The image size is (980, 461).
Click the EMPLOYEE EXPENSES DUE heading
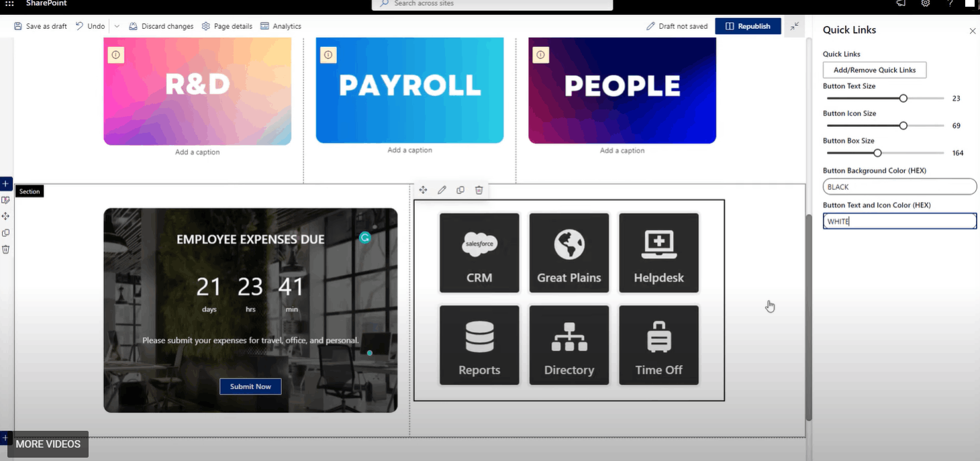(x=250, y=240)
